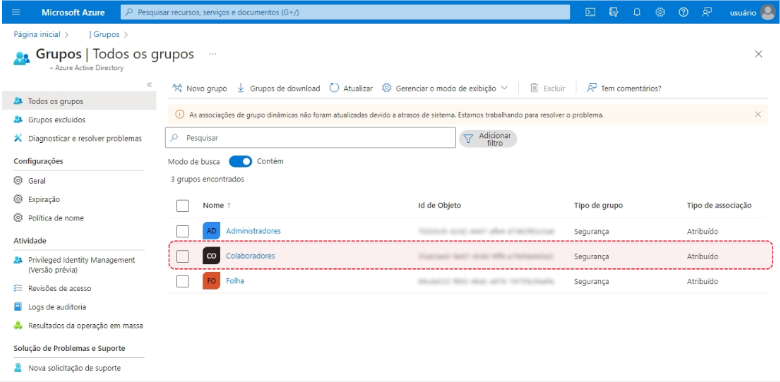Viewport: 780px width, 382px height.
Task: Show notifications bell
Action: click(x=637, y=12)
